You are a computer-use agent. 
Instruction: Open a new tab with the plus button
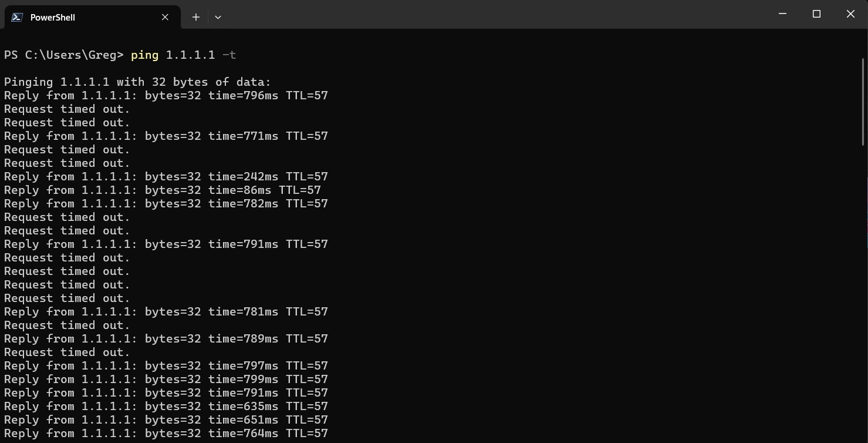click(x=196, y=18)
